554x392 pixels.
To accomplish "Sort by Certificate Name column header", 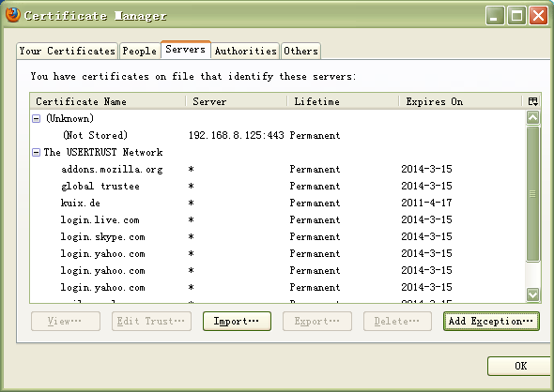I will (x=108, y=101).
